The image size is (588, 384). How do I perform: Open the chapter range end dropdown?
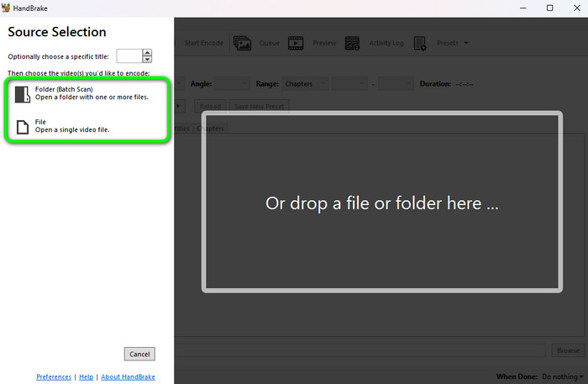(x=396, y=84)
